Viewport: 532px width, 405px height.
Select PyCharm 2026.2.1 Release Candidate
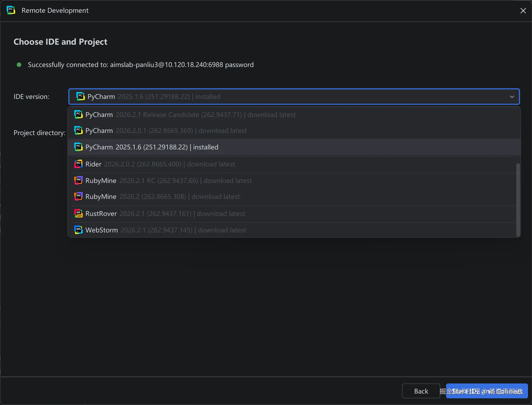(294, 115)
